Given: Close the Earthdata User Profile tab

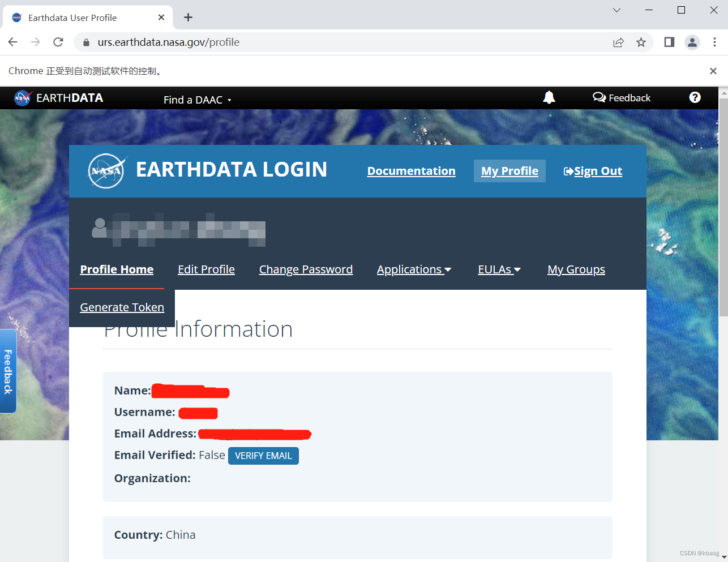Looking at the screenshot, I should (x=161, y=18).
